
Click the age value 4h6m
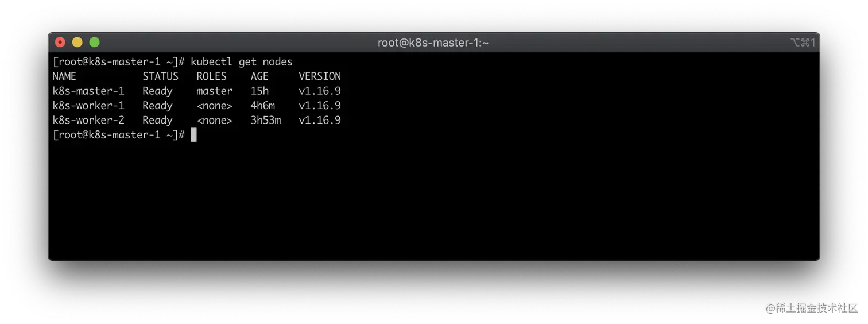tap(263, 106)
